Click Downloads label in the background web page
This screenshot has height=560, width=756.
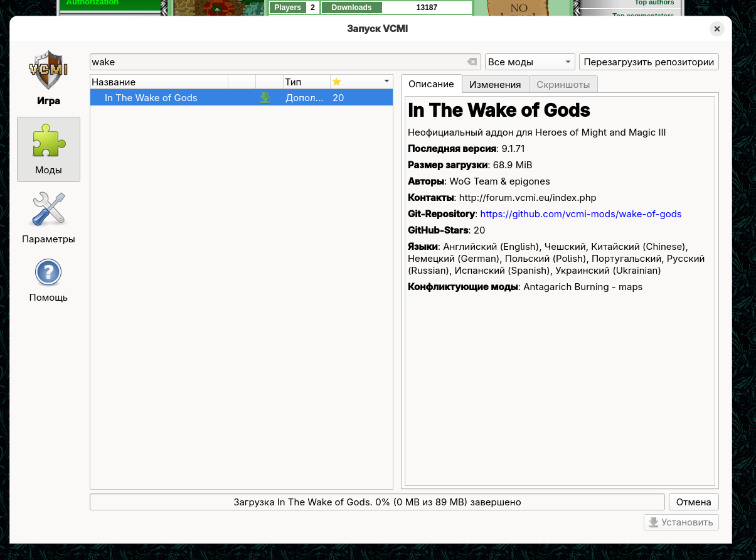(x=351, y=8)
